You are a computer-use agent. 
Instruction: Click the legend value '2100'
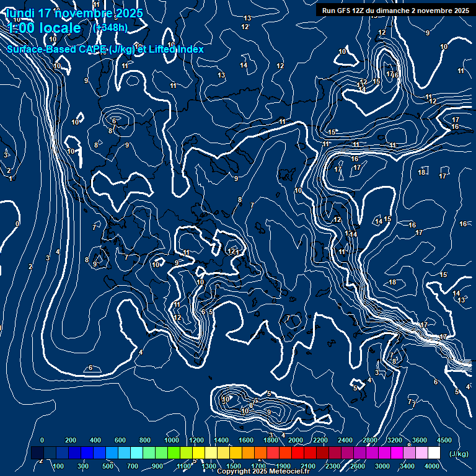click(x=308, y=466)
